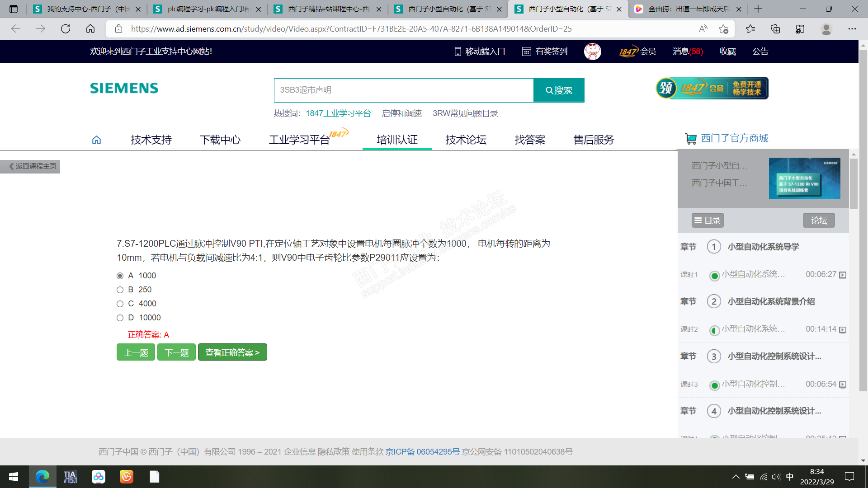Screen dimensions: 868x488
Task: Expand chapter 3 小型自动化控制系统设计
Action: click(774, 356)
